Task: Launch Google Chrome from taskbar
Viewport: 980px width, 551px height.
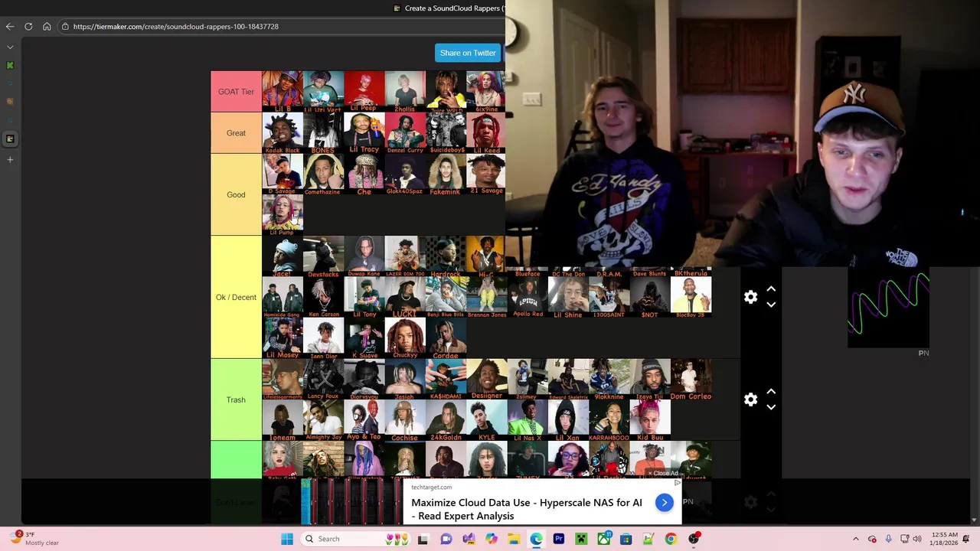Action: pos(671,539)
